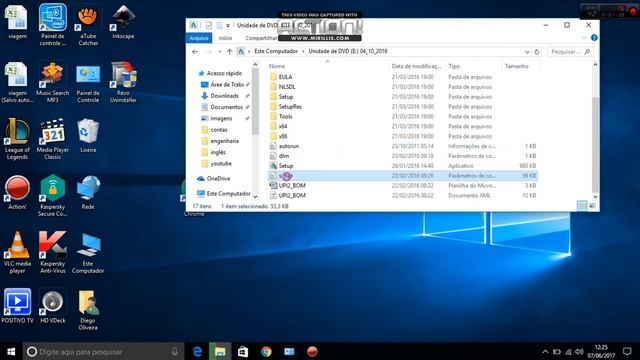Screen dimensions: 640x360
Task: Open Microsoft Edge from the taskbar
Action: [x=198, y=351]
